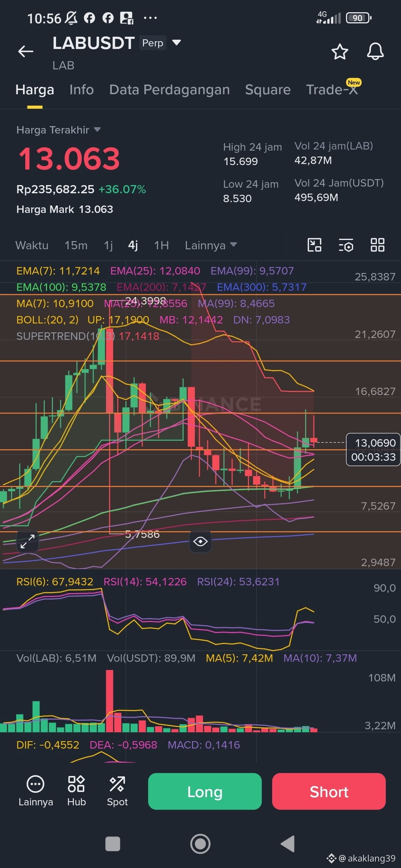Open chart drawing tools icon
This screenshot has width=401, height=868.
click(314, 245)
